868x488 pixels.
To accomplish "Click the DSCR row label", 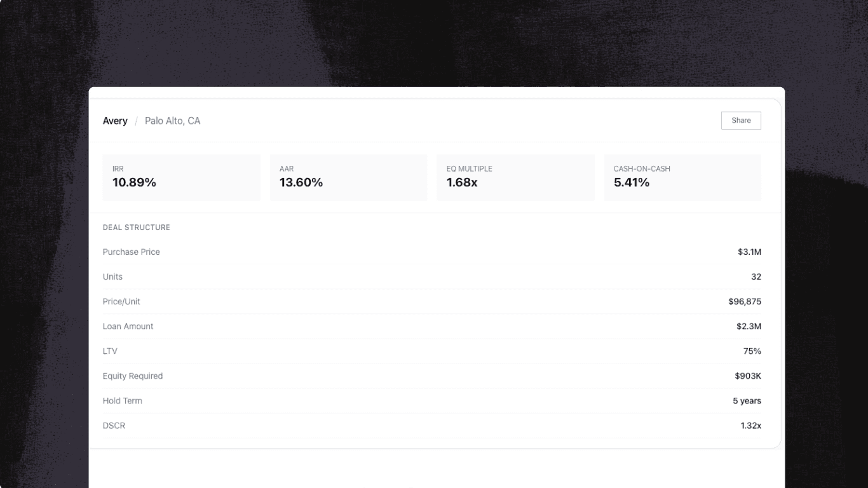I will point(114,426).
